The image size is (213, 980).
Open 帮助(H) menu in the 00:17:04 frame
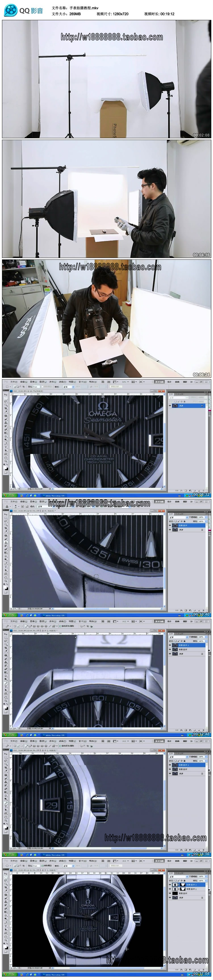click(93, 861)
